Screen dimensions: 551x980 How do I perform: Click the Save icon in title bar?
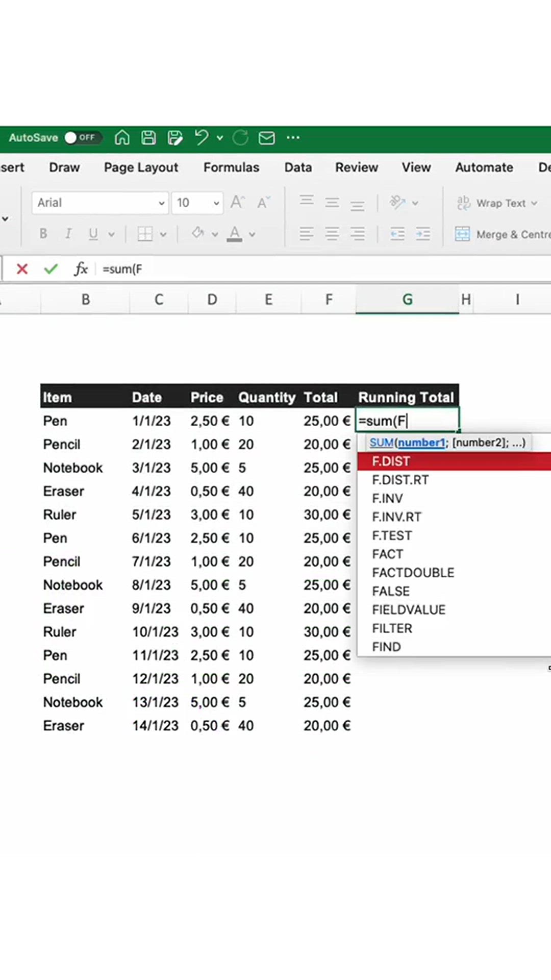[148, 138]
